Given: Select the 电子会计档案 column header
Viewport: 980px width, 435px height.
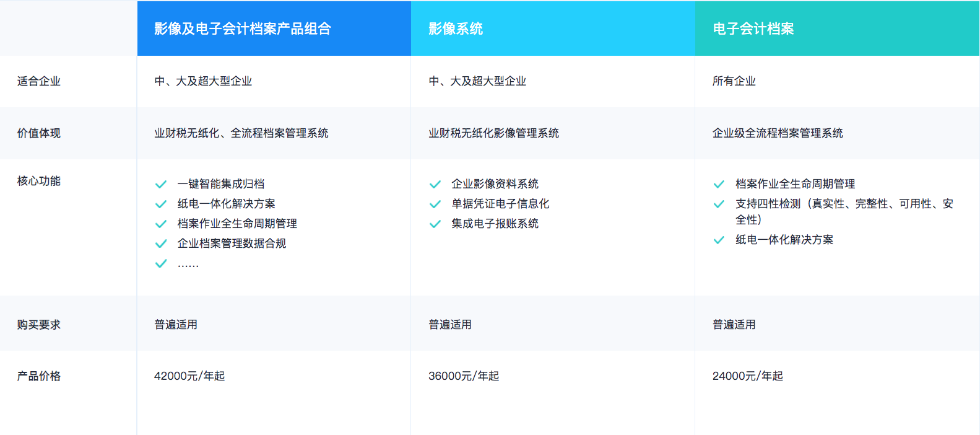Looking at the screenshot, I should [753, 29].
